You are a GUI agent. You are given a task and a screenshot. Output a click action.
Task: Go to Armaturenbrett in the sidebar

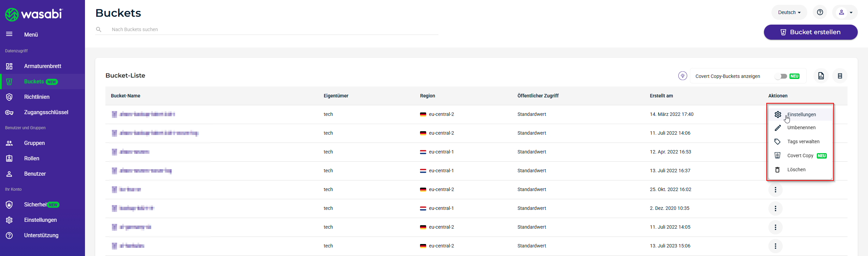pos(42,66)
